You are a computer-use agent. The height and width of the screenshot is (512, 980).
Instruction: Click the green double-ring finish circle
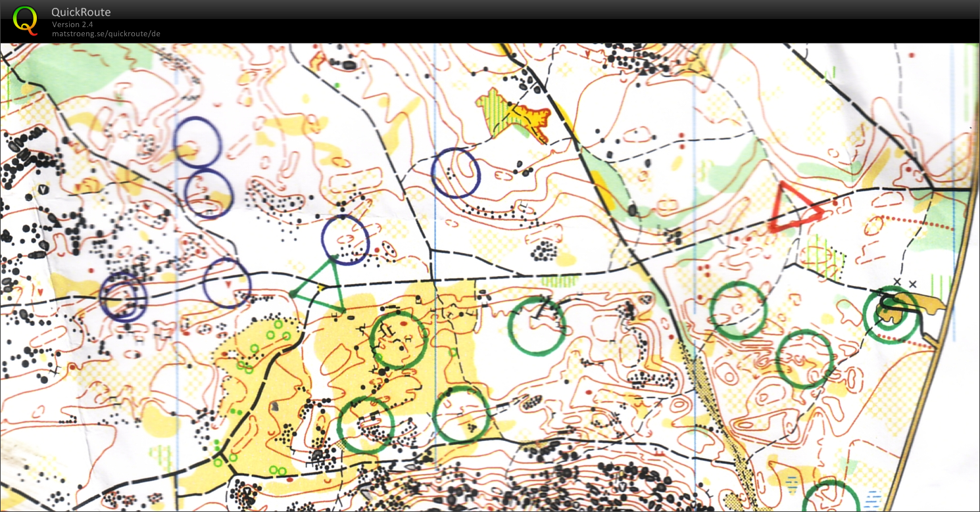pos(891,314)
